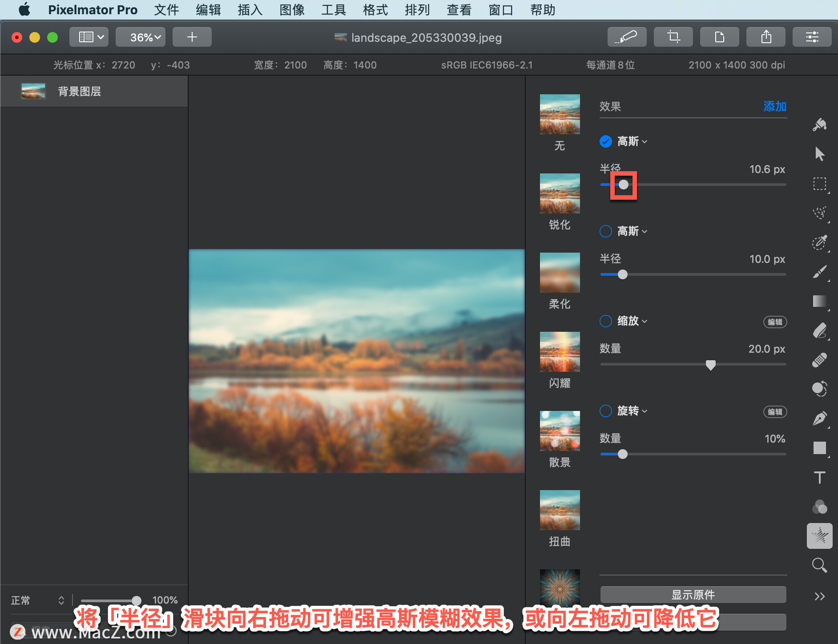Screen dimensions: 838x644
Task: Open the 正常 blend mode dropdown
Action: pos(38,600)
